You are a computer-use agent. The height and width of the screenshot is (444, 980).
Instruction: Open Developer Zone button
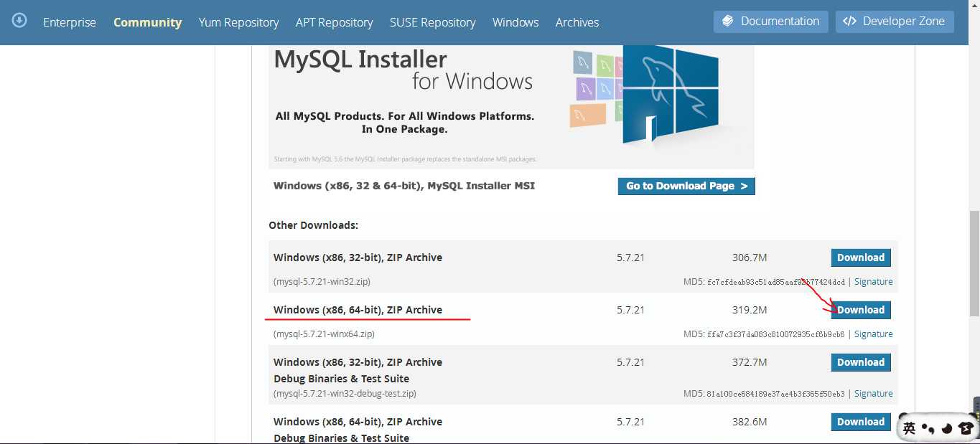click(x=895, y=22)
